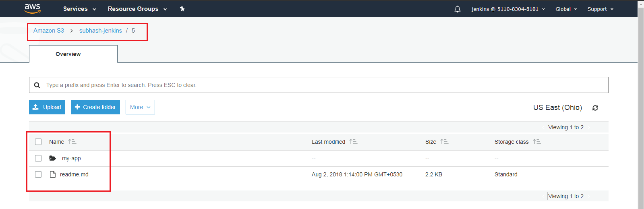
Task: Switch to the Overview tab
Action: [x=68, y=54]
